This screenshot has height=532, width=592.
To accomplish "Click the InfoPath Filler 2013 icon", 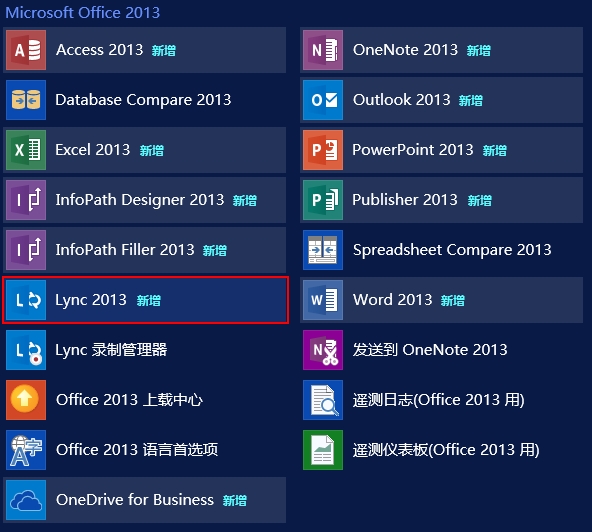I will [x=26, y=250].
